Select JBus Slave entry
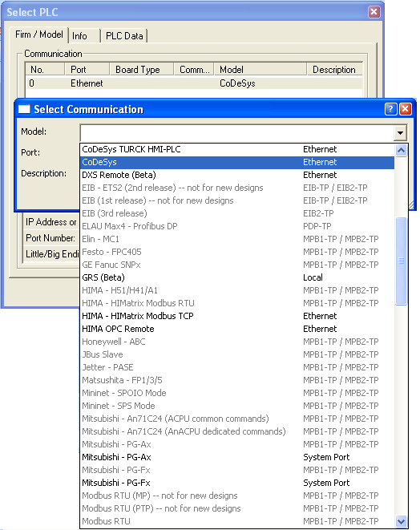Screen dimensions: 420x530 (x=237, y=354)
